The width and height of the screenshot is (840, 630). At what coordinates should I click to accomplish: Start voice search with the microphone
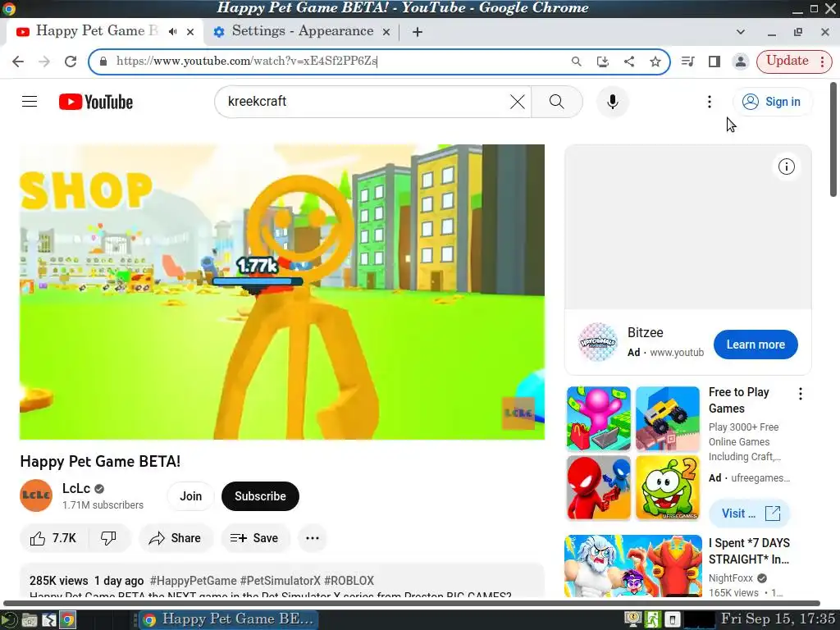pos(612,101)
